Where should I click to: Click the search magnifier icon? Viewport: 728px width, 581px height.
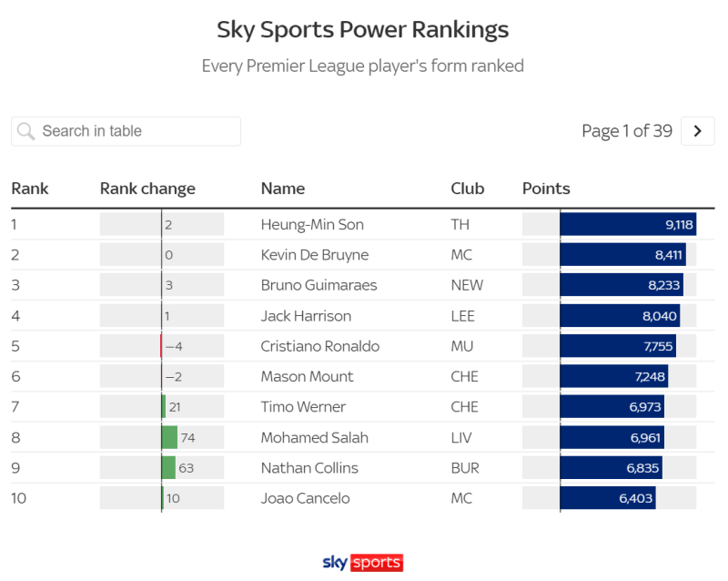[25, 131]
